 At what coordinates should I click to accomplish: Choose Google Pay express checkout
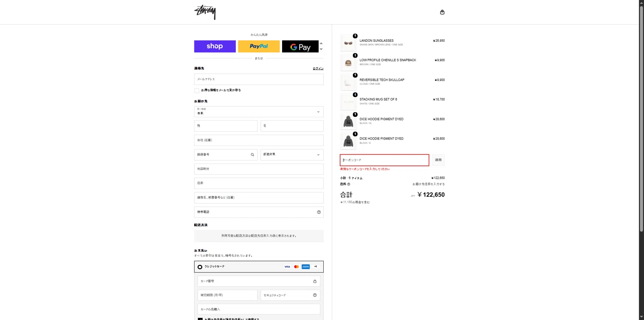[x=300, y=46]
